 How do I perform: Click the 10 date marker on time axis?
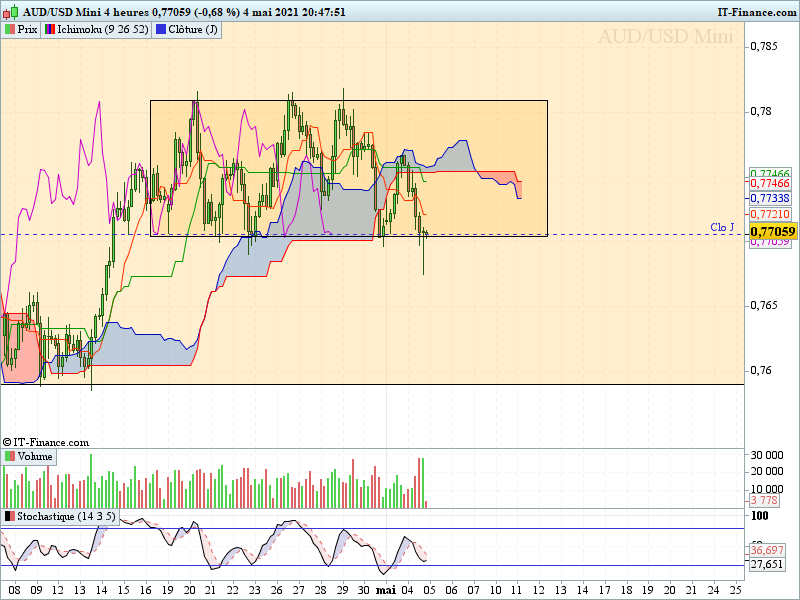coord(495,590)
